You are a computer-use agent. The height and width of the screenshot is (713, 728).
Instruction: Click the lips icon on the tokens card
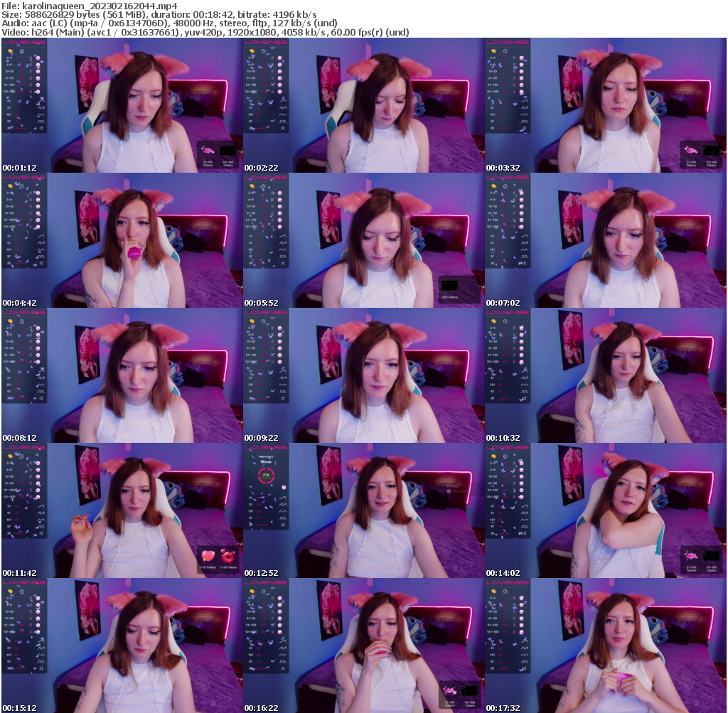point(208,150)
